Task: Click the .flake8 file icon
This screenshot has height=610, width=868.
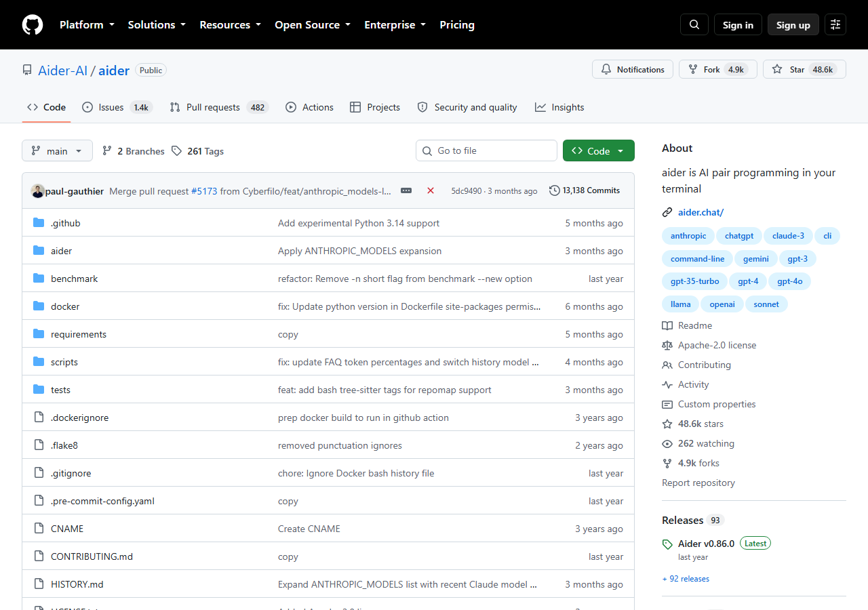Action: click(39, 445)
